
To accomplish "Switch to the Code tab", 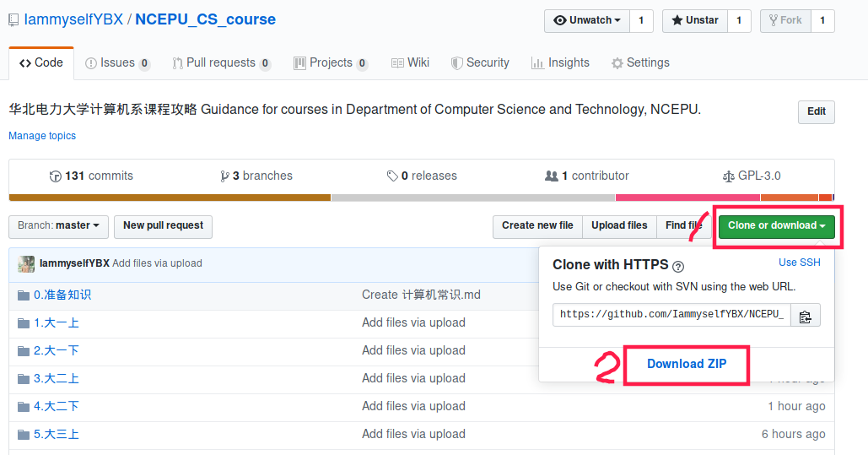I will [x=41, y=63].
